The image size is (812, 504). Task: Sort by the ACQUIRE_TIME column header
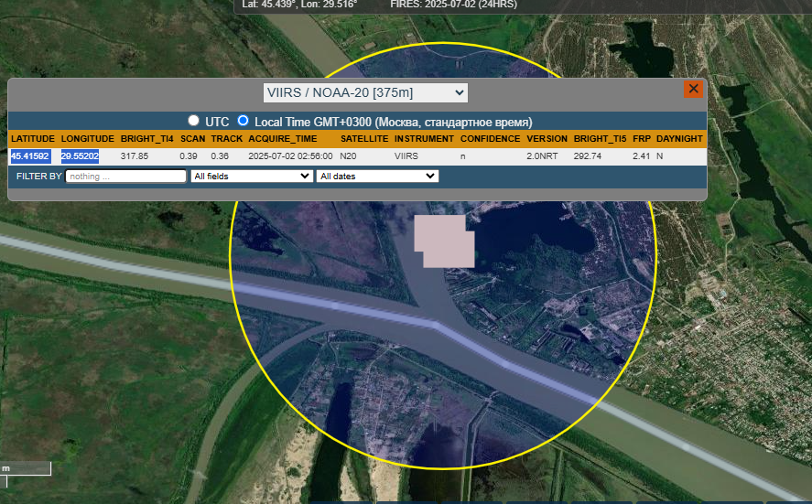click(283, 139)
